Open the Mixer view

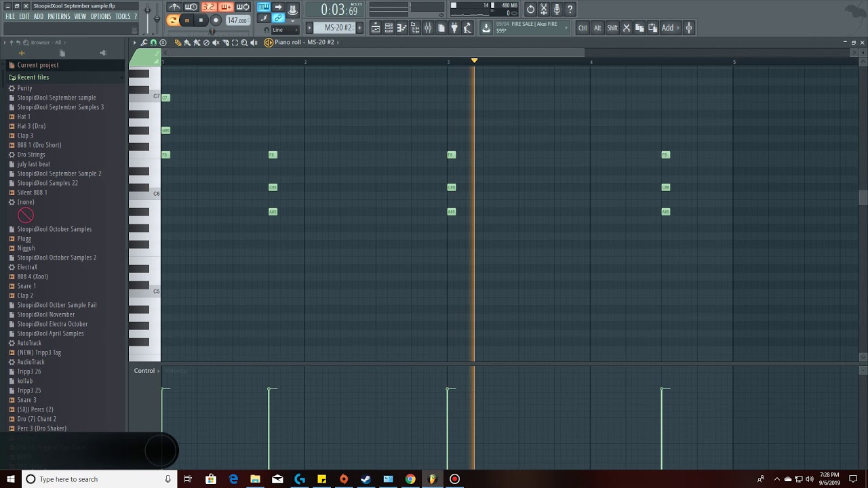[x=428, y=28]
